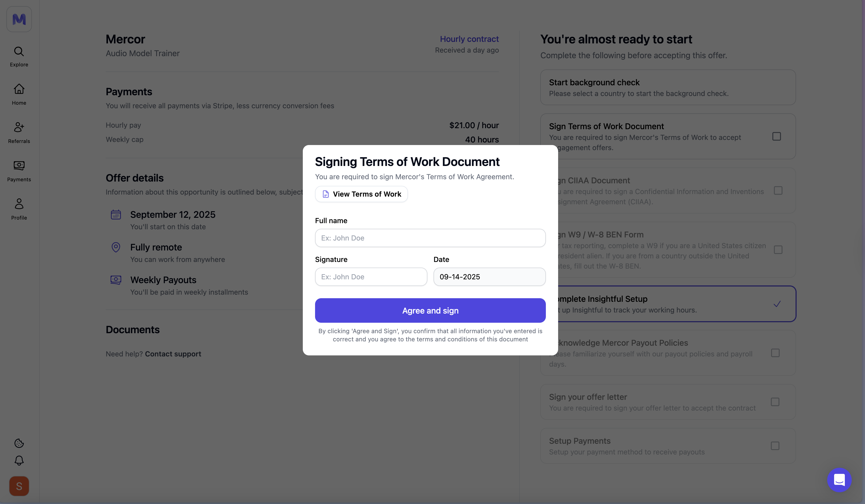
Task: Click the $21.00 / hour value
Action: [x=474, y=125]
